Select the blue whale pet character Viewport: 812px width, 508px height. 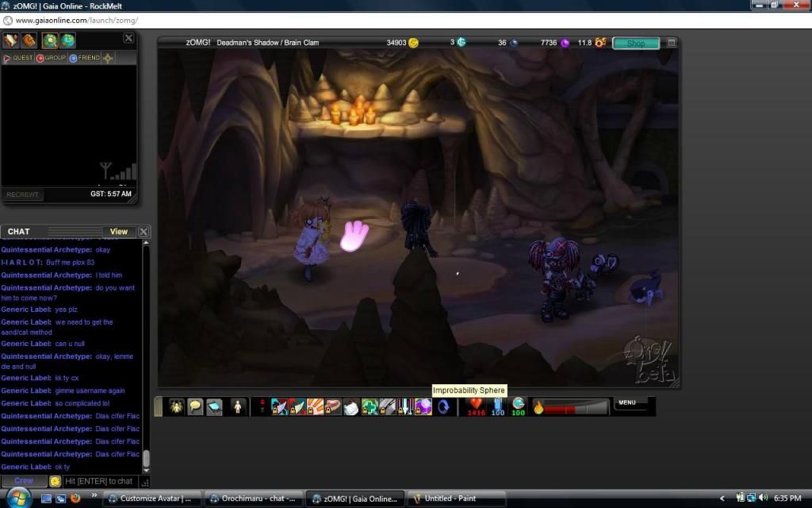(645, 288)
